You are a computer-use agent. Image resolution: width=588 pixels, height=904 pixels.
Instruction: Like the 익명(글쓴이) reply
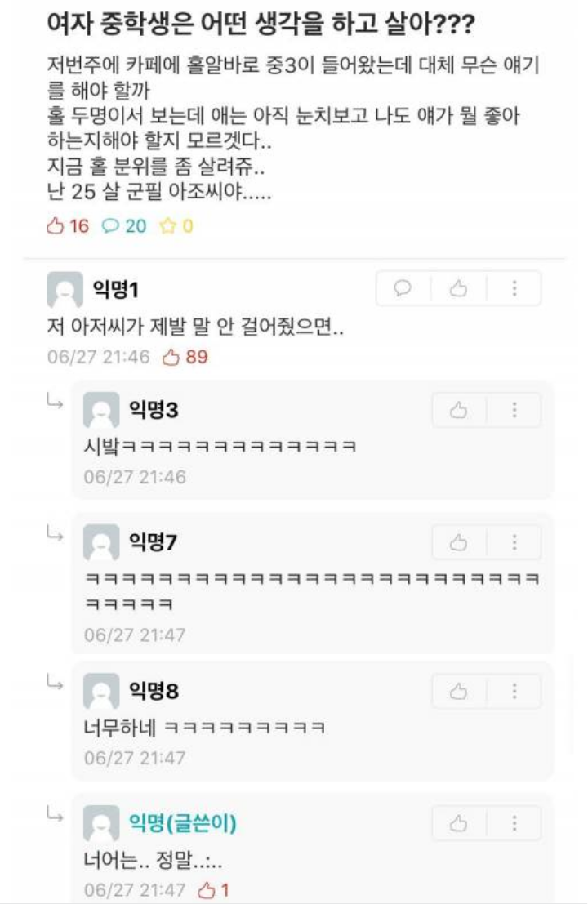(458, 822)
